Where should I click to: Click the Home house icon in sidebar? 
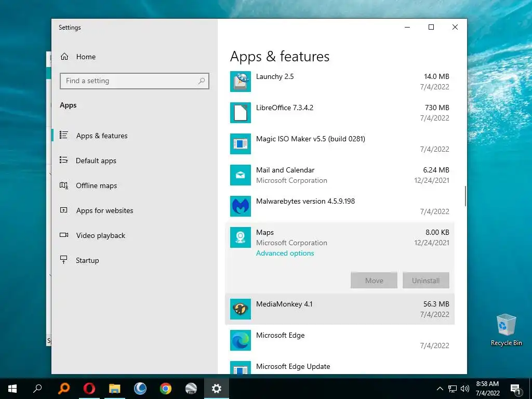[x=64, y=57]
